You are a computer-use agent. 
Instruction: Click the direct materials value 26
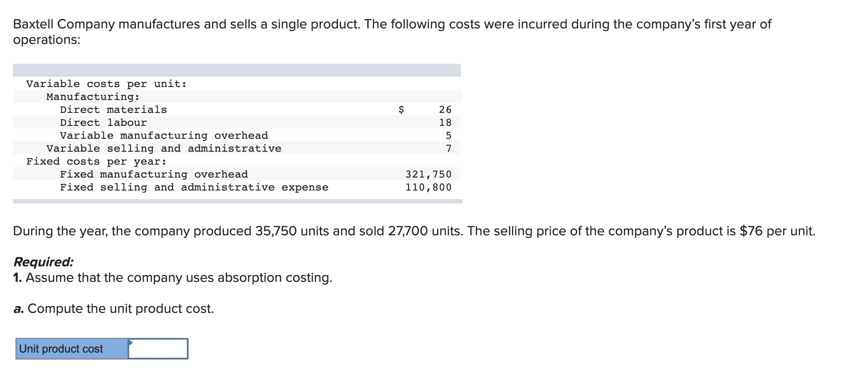coord(445,110)
